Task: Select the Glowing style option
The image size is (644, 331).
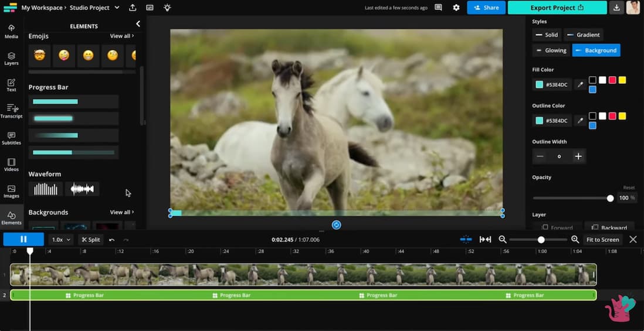Action: [x=550, y=50]
